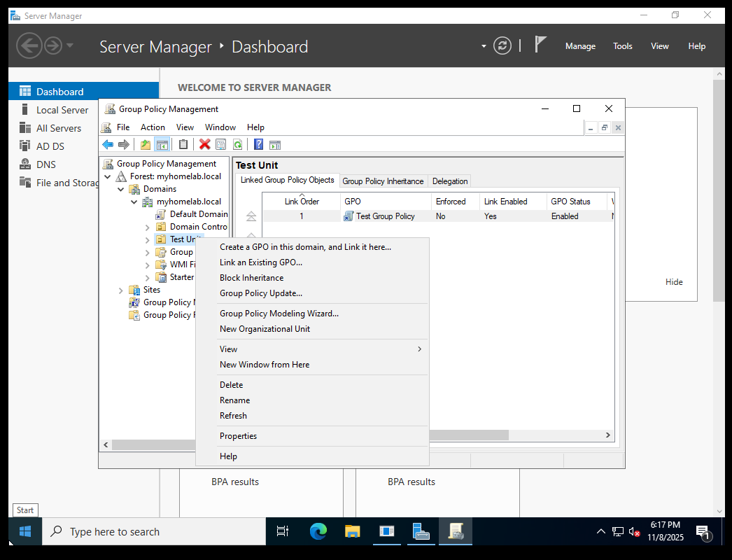Toggle Show/Hide Console Tree toolbar icon
Screen dimensions: 732x560
coord(162,144)
